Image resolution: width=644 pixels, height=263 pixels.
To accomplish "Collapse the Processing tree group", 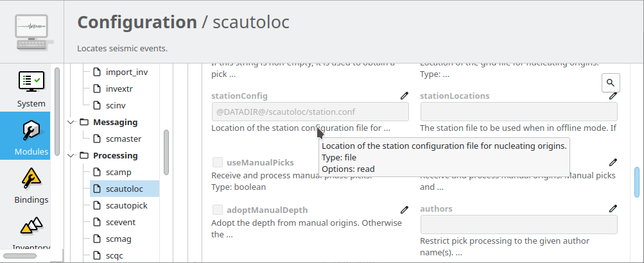I will [72, 155].
